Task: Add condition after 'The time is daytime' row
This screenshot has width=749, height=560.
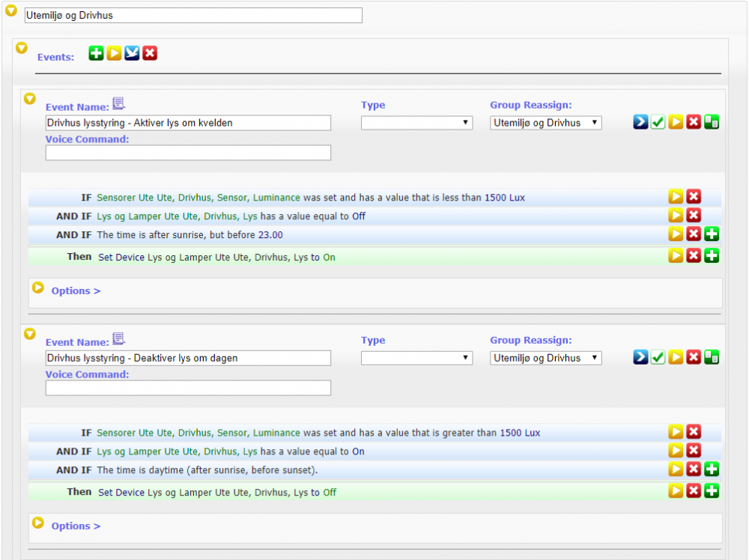Action: pyautogui.click(x=712, y=469)
